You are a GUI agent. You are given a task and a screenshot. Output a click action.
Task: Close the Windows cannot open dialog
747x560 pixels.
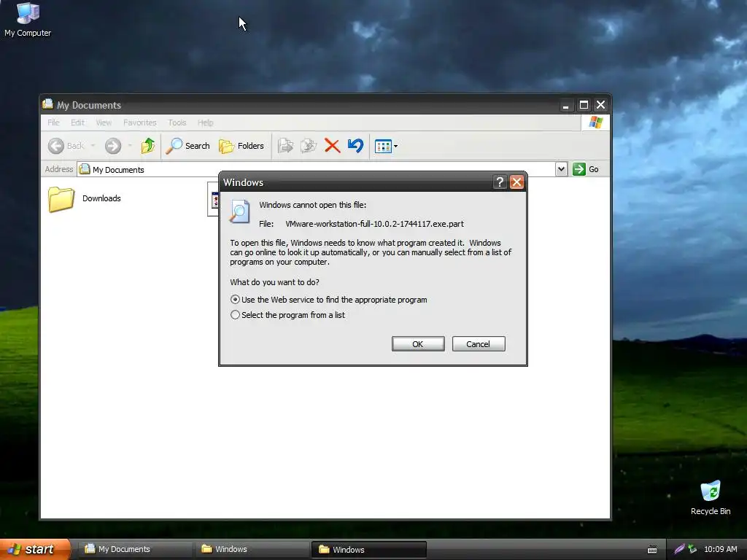click(517, 182)
